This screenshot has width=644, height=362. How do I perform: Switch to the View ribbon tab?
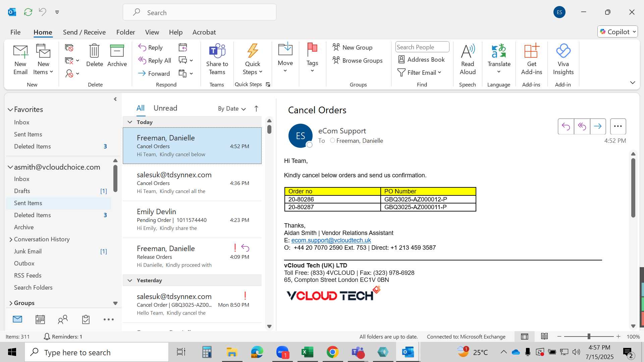tap(152, 32)
